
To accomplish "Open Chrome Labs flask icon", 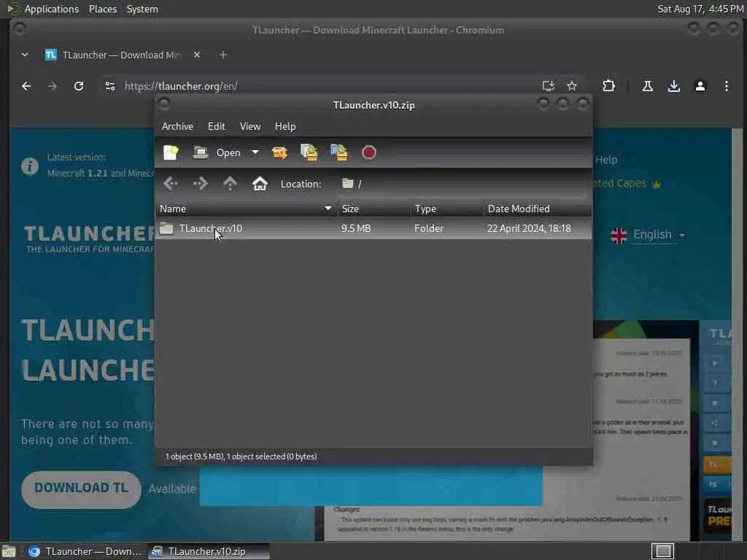I will [648, 86].
